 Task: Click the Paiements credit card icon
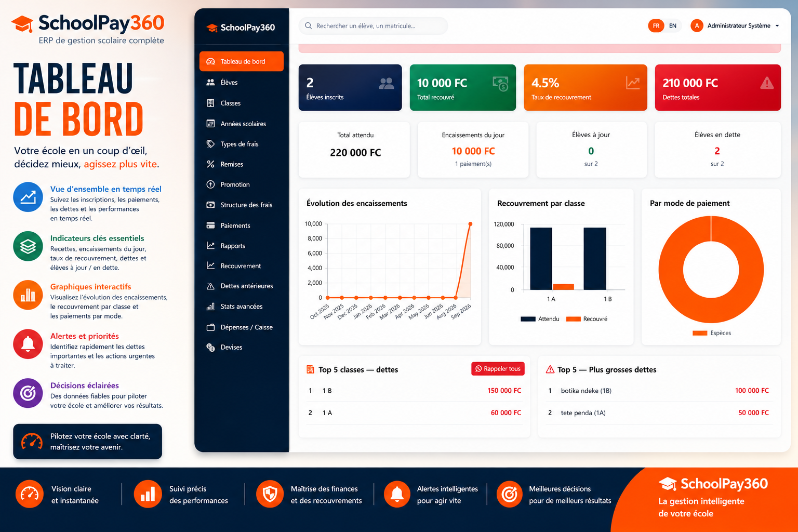point(210,225)
